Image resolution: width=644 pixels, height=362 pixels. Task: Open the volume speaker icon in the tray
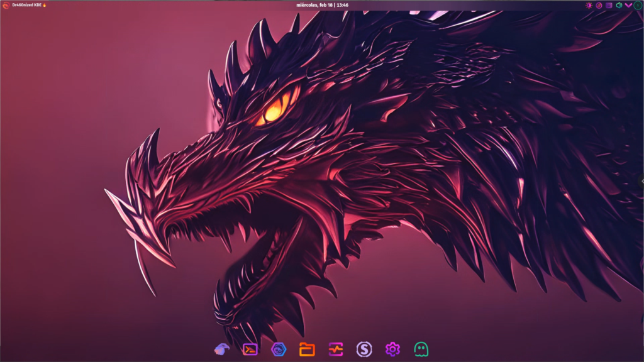(x=618, y=5)
